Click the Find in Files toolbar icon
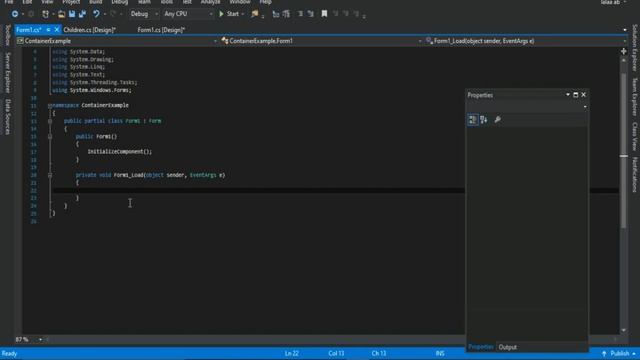Screen dimensions: 640x360 [255, 14]
